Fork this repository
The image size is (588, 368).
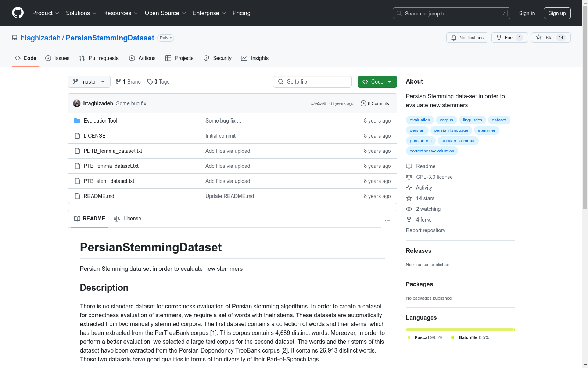click(x=509, y=38)
